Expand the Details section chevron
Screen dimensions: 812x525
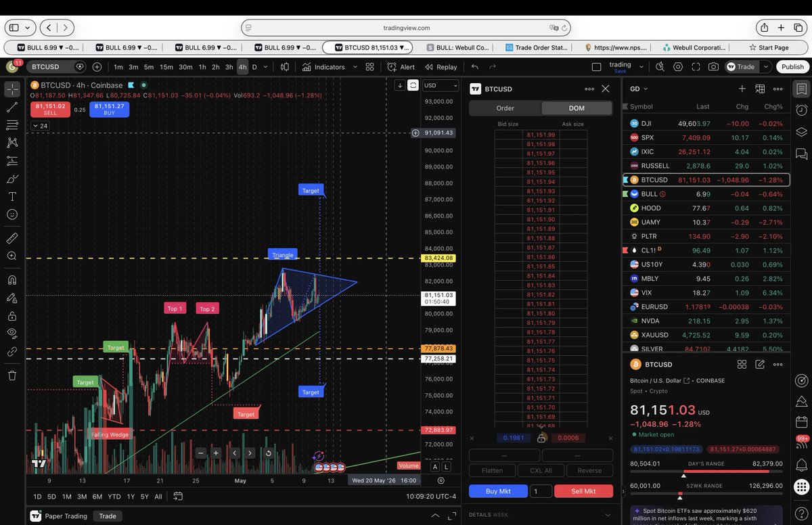(606, 515)
